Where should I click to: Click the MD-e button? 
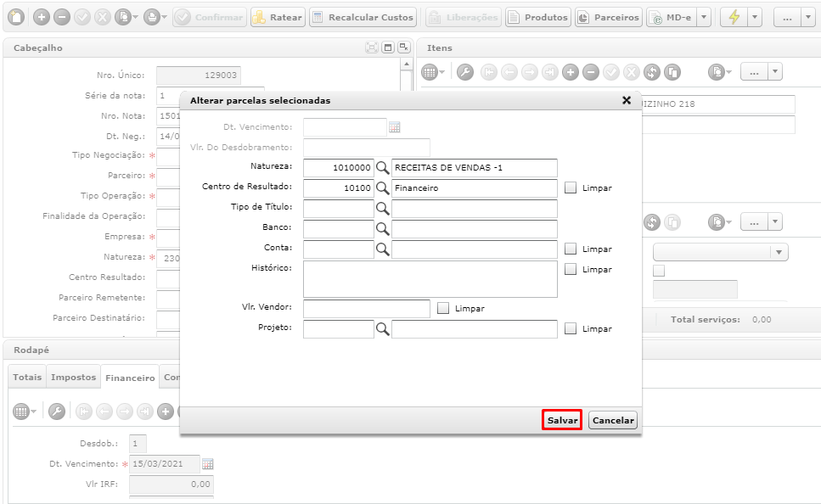(x=672, y=17)
